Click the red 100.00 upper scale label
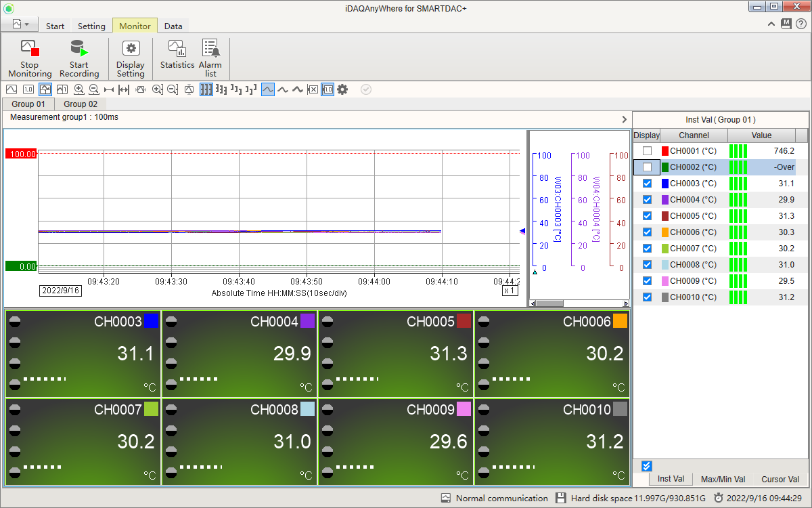This screenshot has height=508, width=812. click(21, 154)
